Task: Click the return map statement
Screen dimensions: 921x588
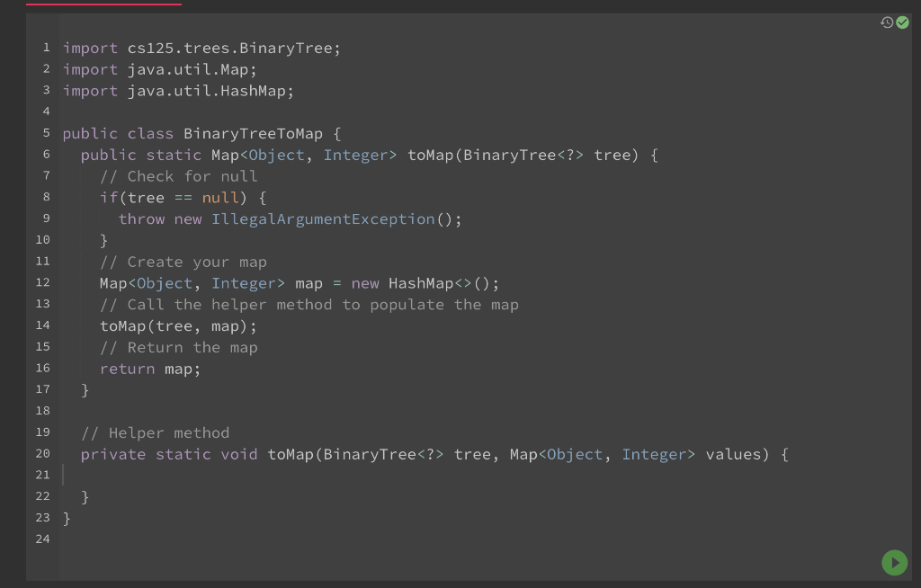Action: point(149,368)
